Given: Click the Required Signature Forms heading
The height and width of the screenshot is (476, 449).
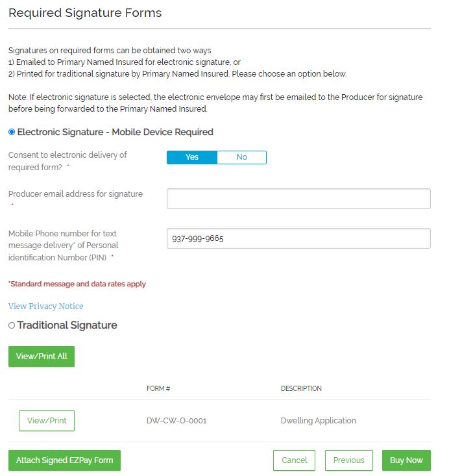Looking at the screenshot, I should pos(85,13).
